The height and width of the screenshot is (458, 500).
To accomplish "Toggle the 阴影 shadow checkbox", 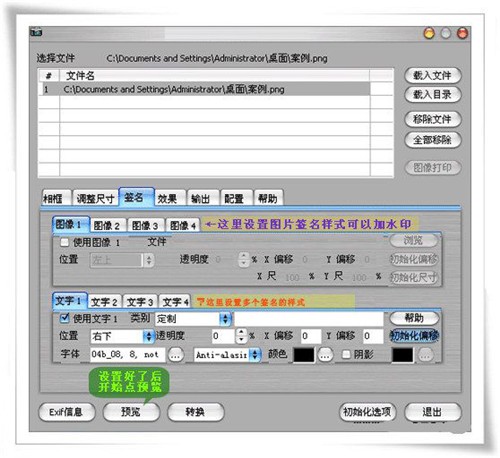I will pyautogui.click(x=347, y=354).
